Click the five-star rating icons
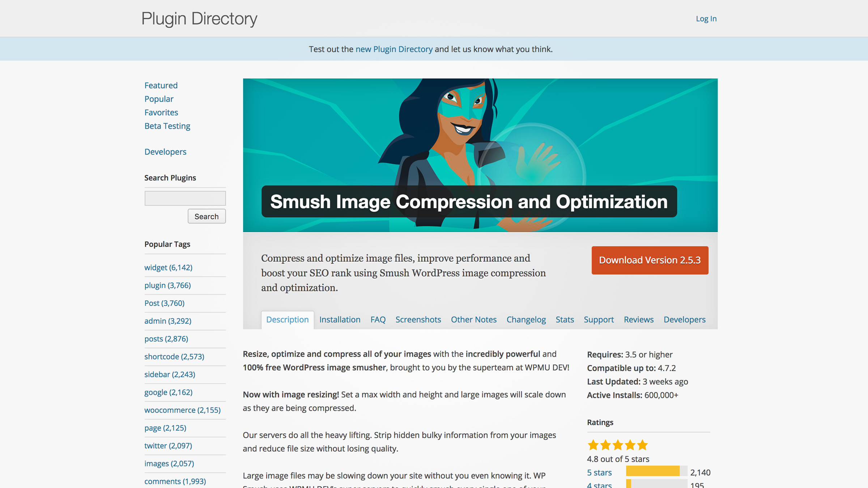Screen dimensions: 868x488 [x=617, y=445]
